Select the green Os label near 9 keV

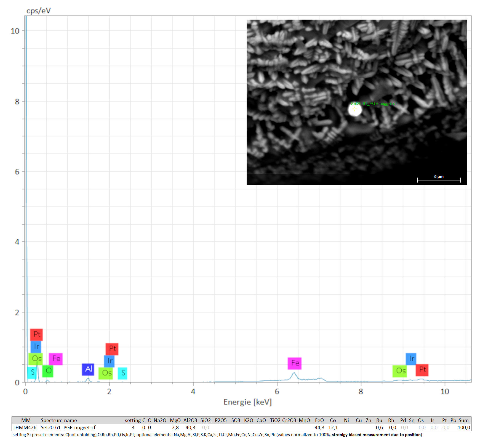point(400,371)
